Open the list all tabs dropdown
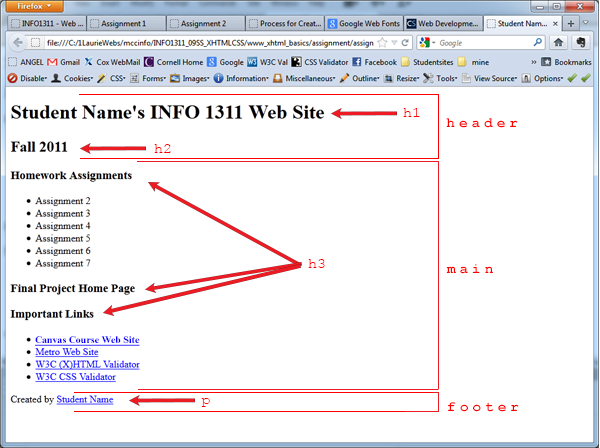 pos(585,23)
